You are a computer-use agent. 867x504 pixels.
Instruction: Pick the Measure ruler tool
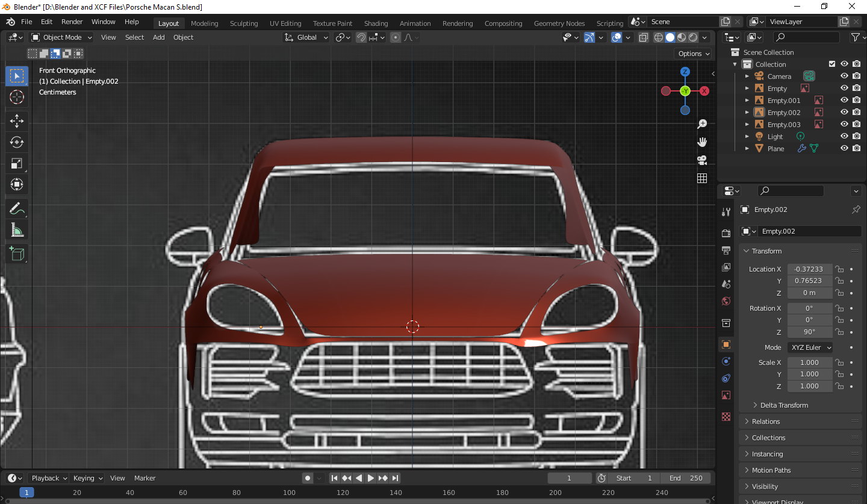pyautogui.click(x=17, y=230)
